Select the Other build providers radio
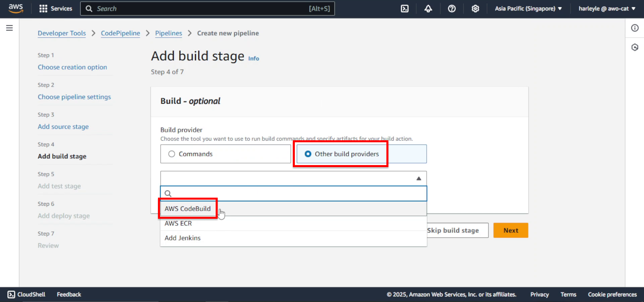 tap(362, 154)
